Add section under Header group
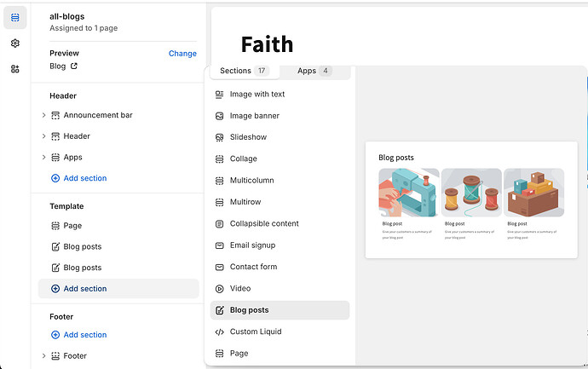The width and height of the screenshot is (588, 369). [x=79, y=178]
